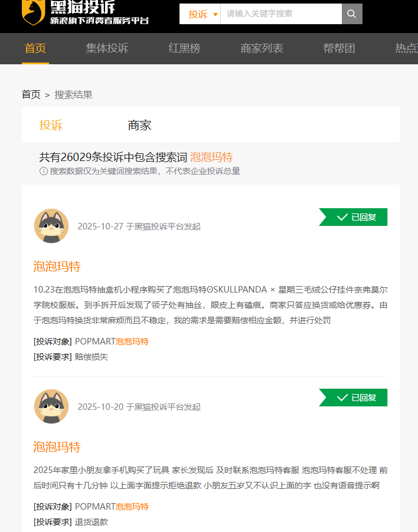Image resolution: width=418 pixels, height=532 pixels.
Task: Click POPMART泡泡玛特 target in second complaint
Action: click(x=112, y=507)
